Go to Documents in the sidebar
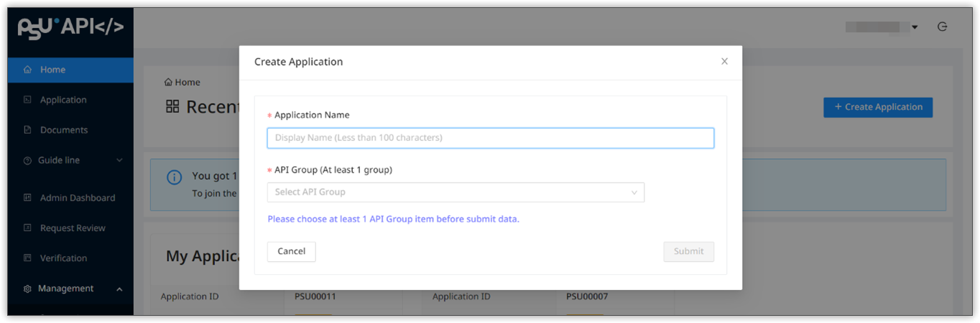The height and width of the screenshot is (323, 980). pos(64,130)
